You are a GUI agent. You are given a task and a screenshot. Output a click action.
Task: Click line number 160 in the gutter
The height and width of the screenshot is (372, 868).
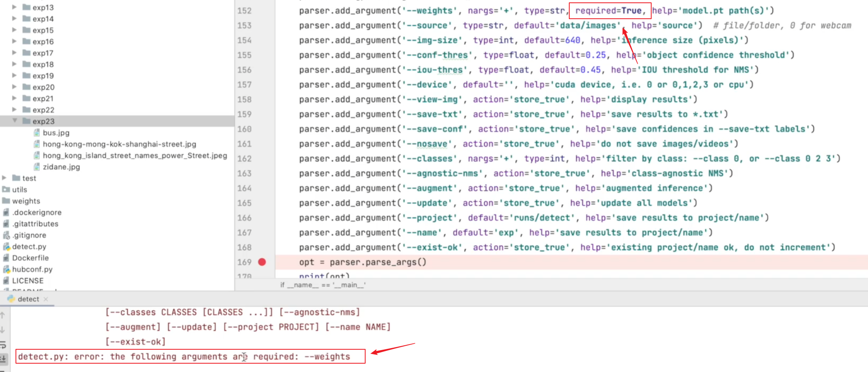[244, 129]
